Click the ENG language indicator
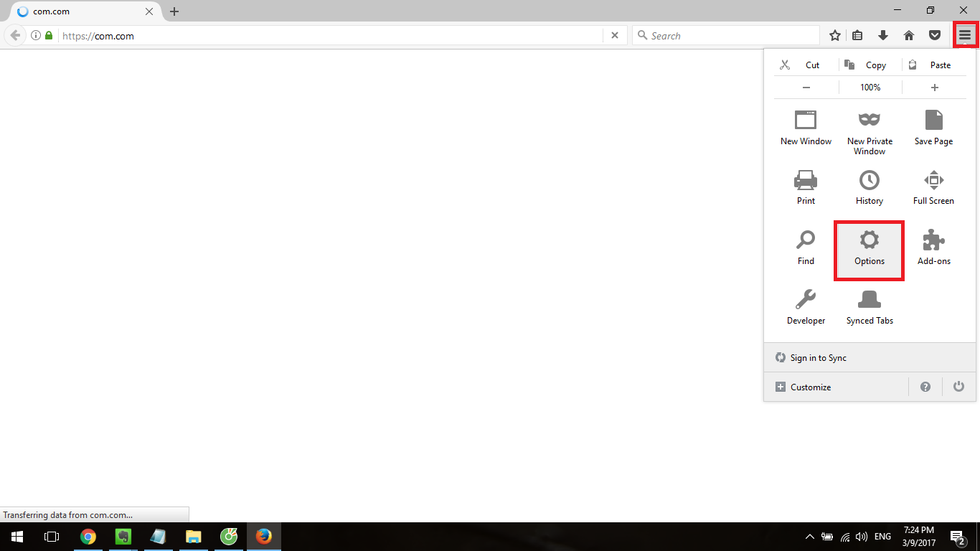Screen dimensions: 980x551 (x=883, y=537)
